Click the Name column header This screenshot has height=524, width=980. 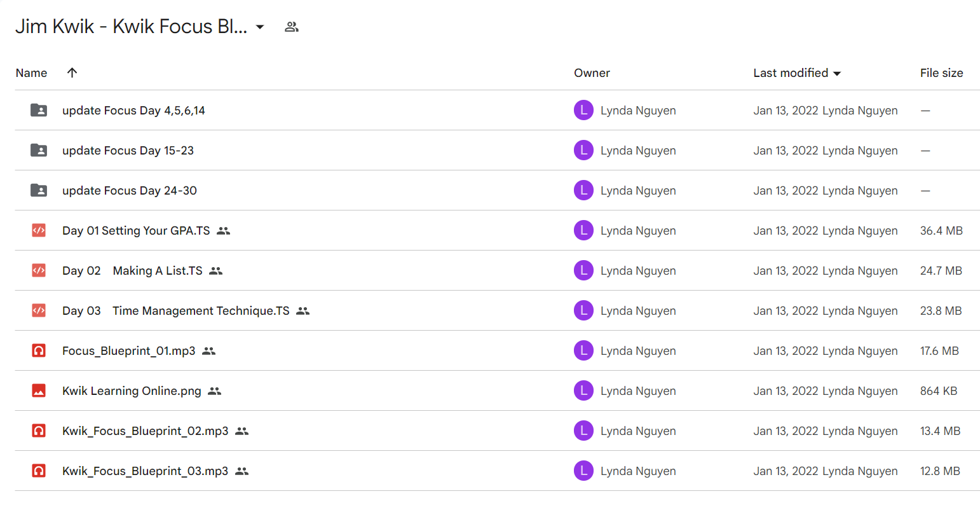(x=31, y=73)
